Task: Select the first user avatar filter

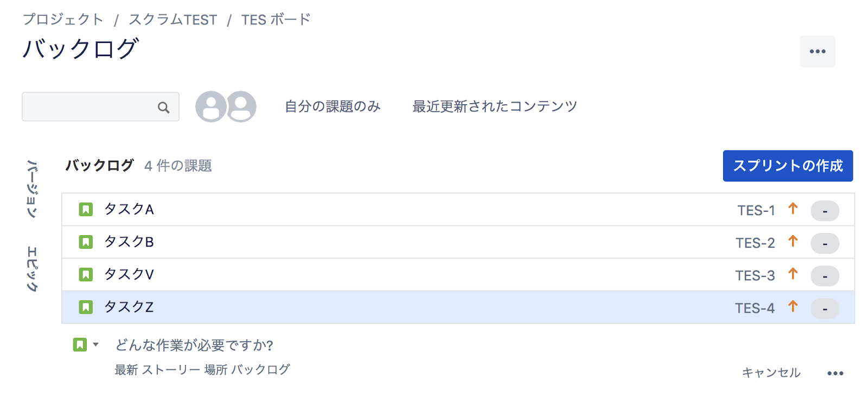Action: (x=211, y=106)
